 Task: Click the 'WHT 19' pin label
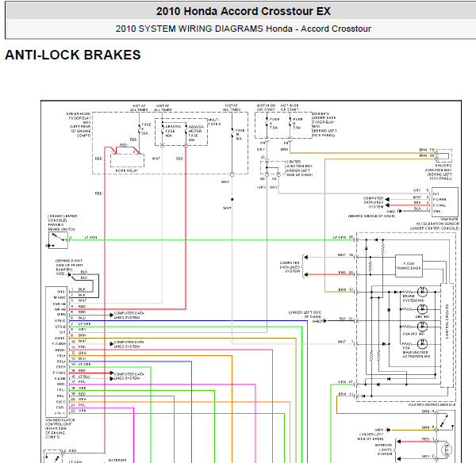tap(345, 254)
